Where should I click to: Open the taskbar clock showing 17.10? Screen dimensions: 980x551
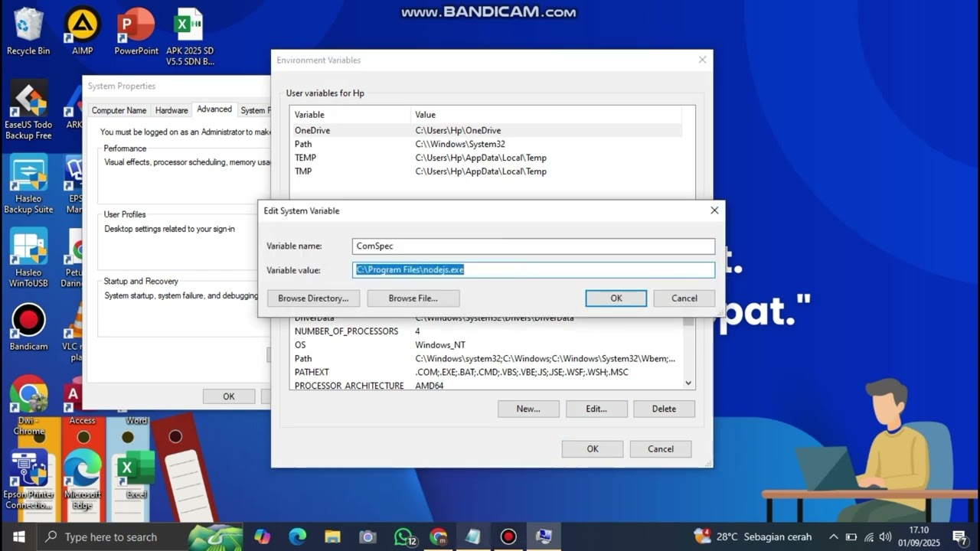pos(920,536)
